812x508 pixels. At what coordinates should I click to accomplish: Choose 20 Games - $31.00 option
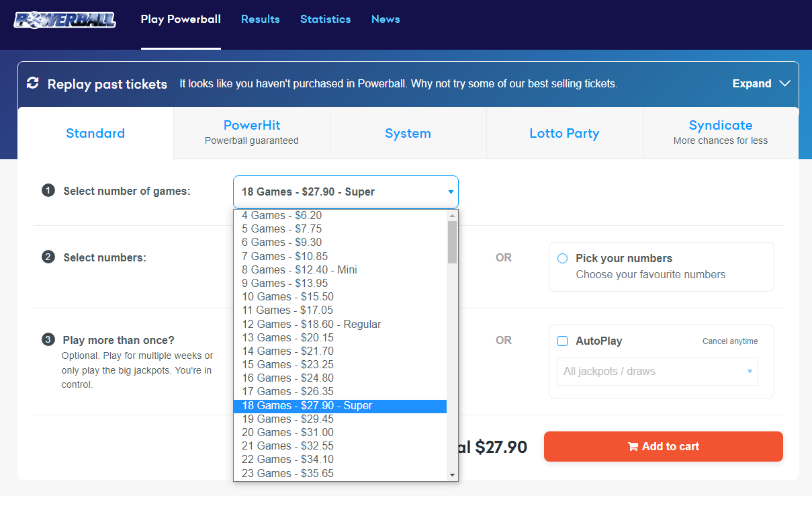340,432
